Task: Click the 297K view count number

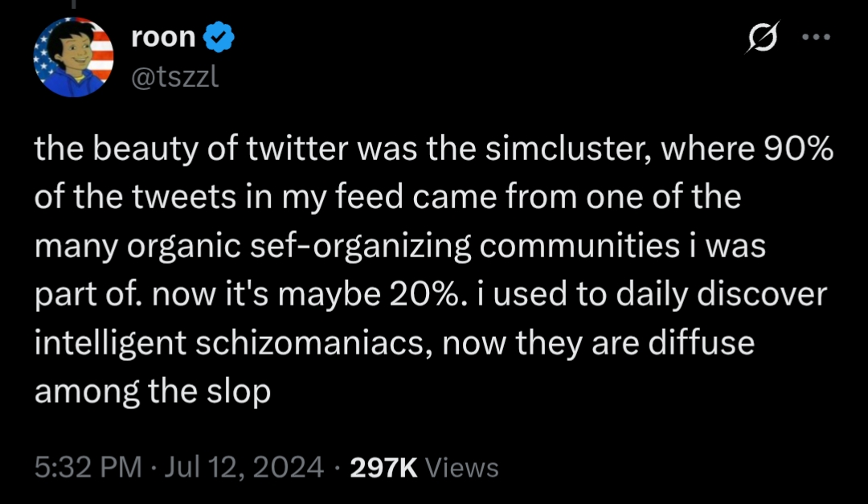Action: (x=384, y=467)
